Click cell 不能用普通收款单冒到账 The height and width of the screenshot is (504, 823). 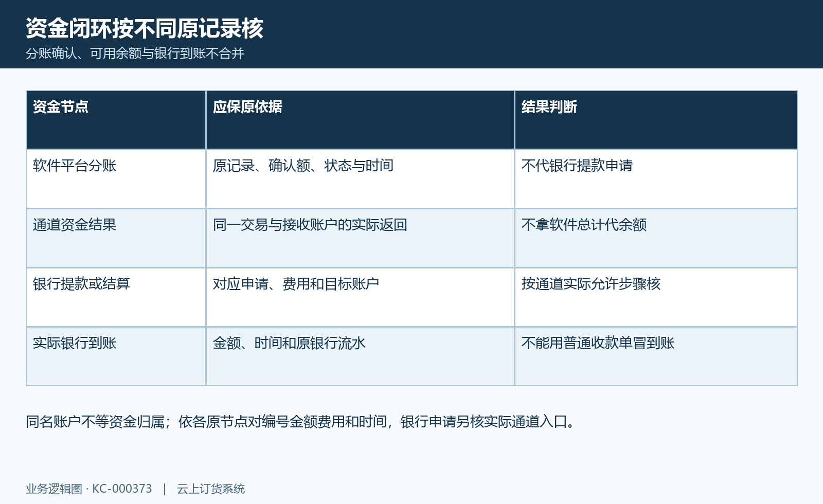tap(656, 356)
